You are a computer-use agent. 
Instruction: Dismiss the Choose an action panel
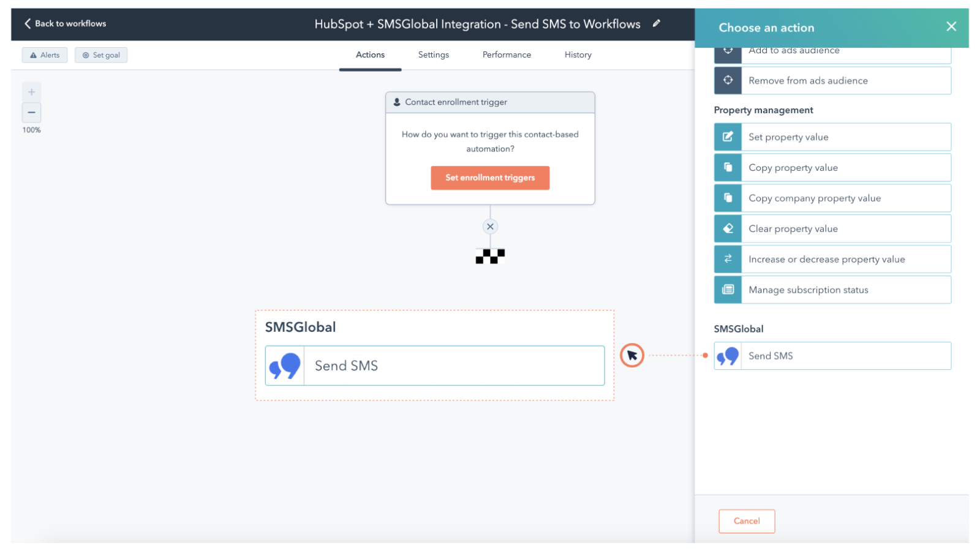pos(951,26)
